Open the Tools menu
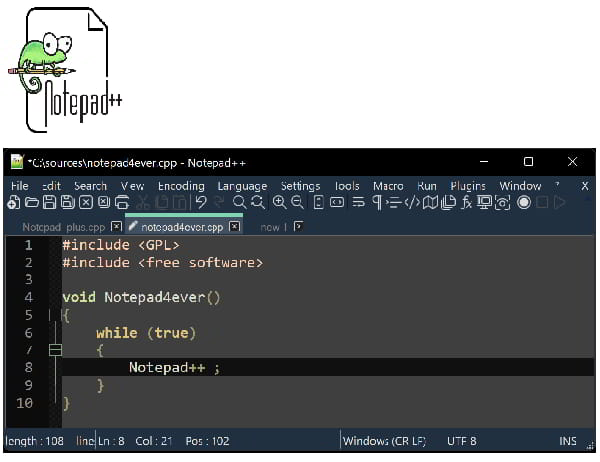The image size is (600, 462). point(347,186)
